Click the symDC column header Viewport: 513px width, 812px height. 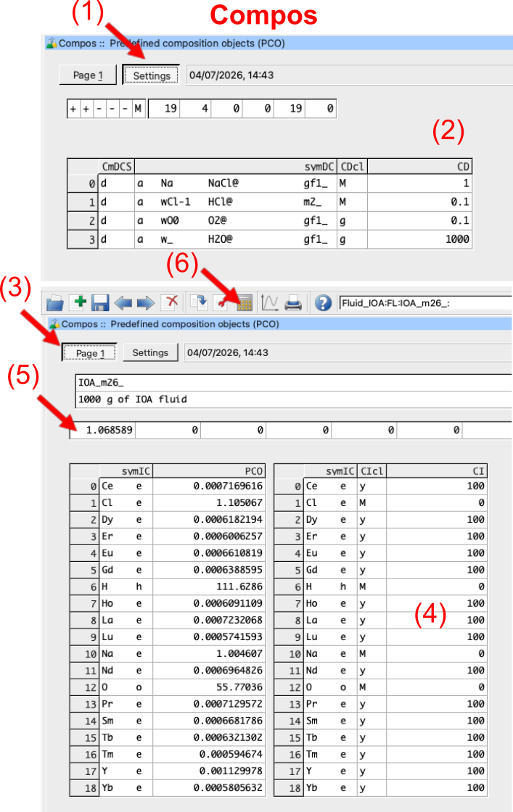point(236,167)
